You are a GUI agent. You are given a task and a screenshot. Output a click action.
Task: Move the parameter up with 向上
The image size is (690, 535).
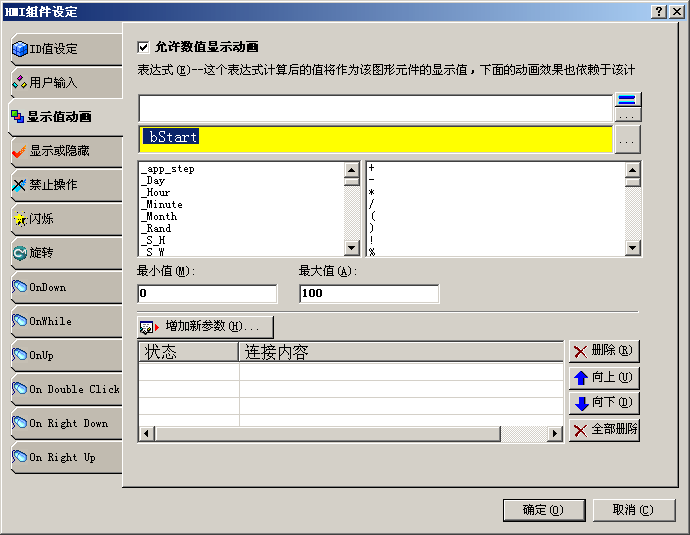pos(604,377)
